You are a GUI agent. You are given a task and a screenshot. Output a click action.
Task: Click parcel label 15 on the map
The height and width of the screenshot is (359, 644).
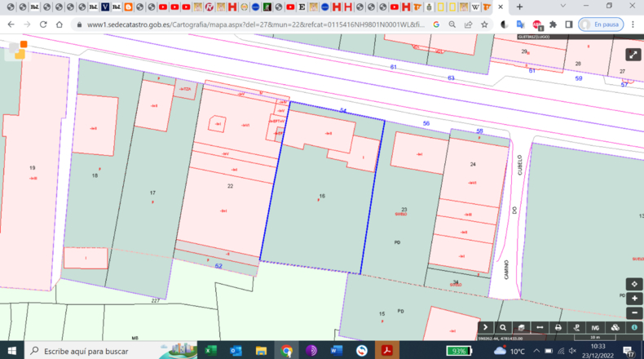point(382,314)
